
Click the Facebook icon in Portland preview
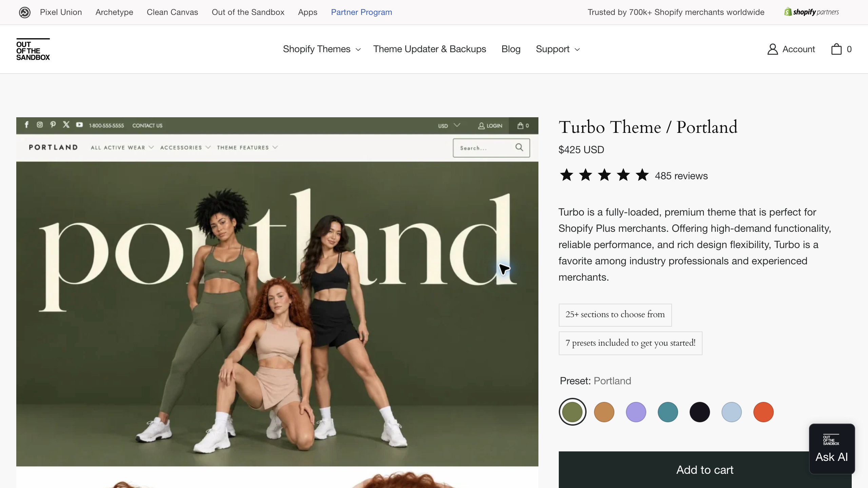(x=26, y=125)
